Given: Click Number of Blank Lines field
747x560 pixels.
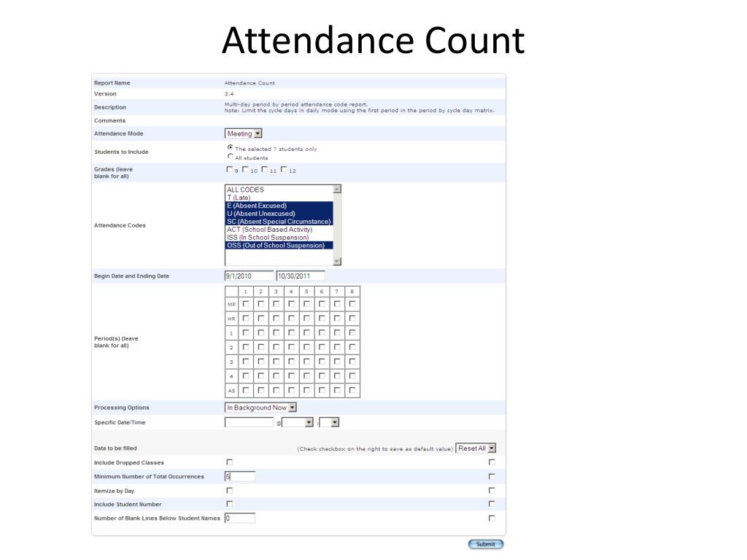Looking at the screenshot, I should [x=240, y=518].
